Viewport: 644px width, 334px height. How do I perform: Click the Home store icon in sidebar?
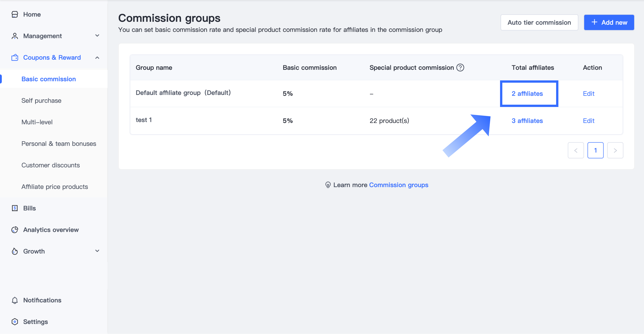[15, 14]
